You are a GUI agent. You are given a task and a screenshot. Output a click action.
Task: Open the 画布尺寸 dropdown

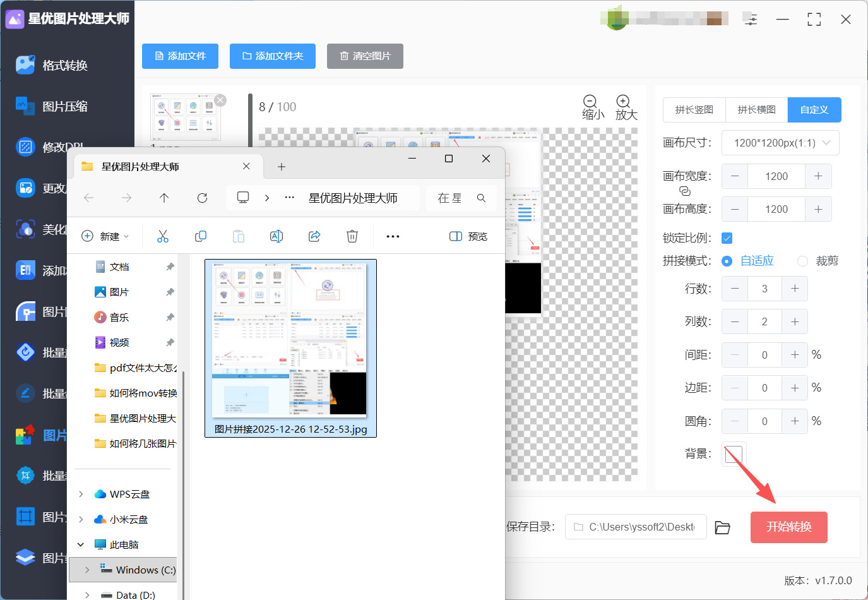pyautogui.click(x=780, y=143)
